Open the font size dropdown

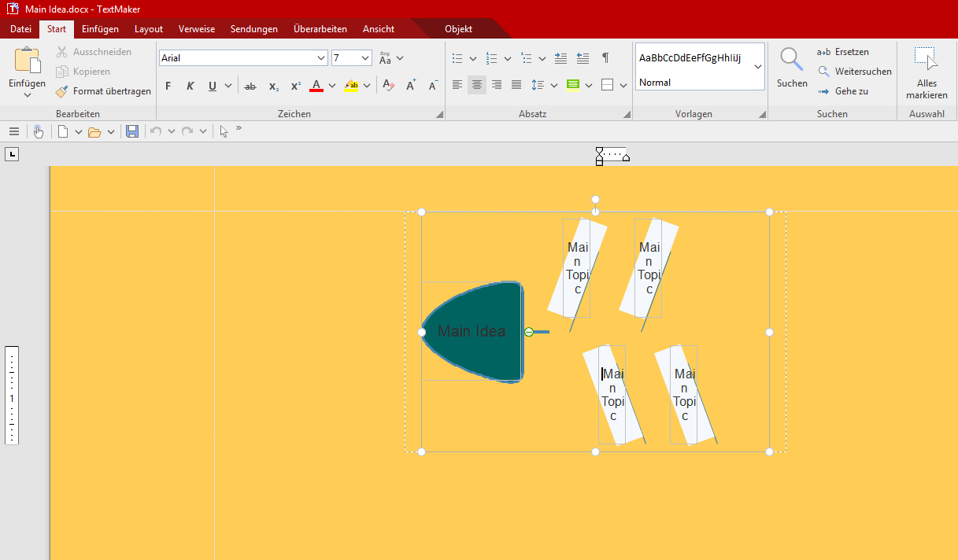(365, 58)
